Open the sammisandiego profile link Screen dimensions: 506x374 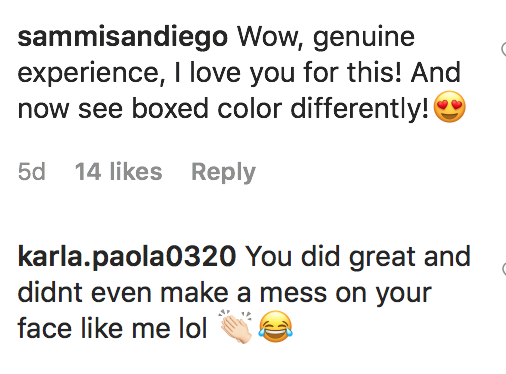(x=123, y=38)
